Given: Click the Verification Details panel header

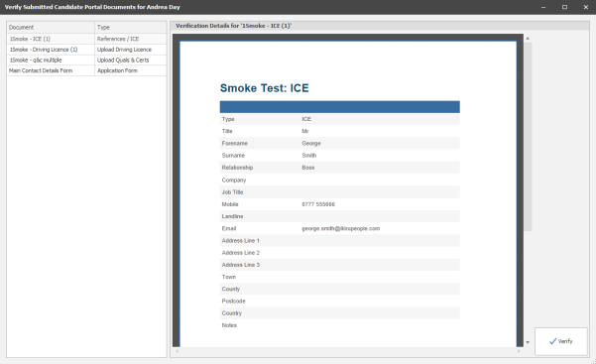Looking at the screenshot, I should (380, 26).
